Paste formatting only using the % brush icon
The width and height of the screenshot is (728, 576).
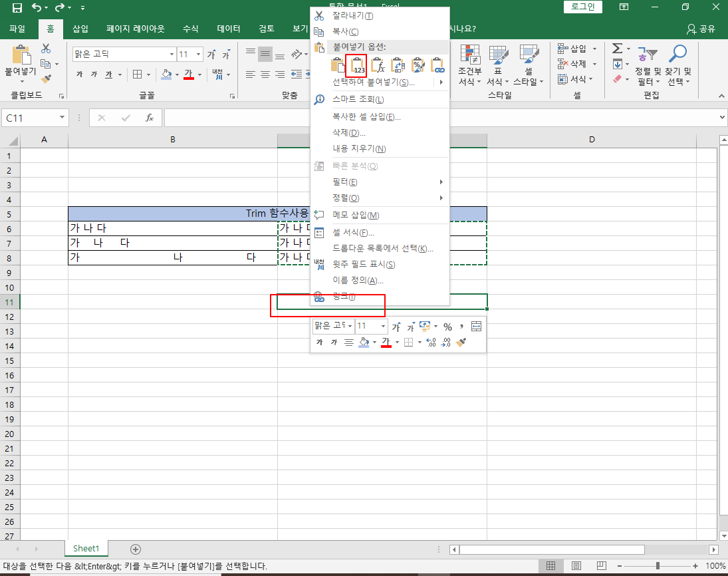click(418, 65)
